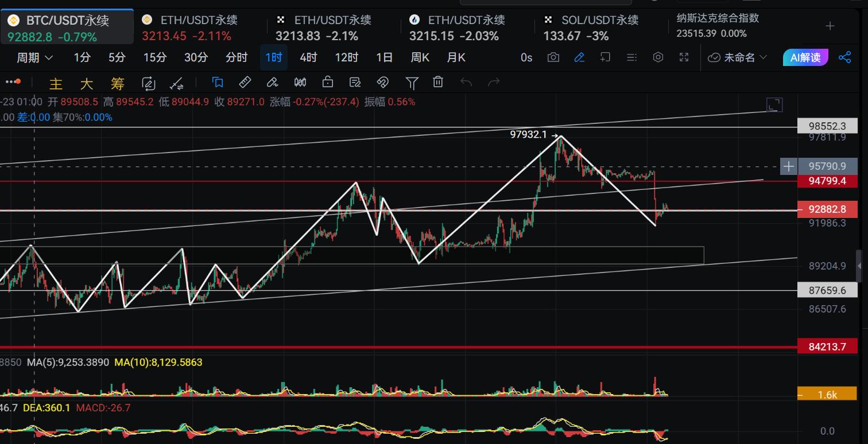
Task: Delete drawings with the trash icon
Action: (438, 83)
